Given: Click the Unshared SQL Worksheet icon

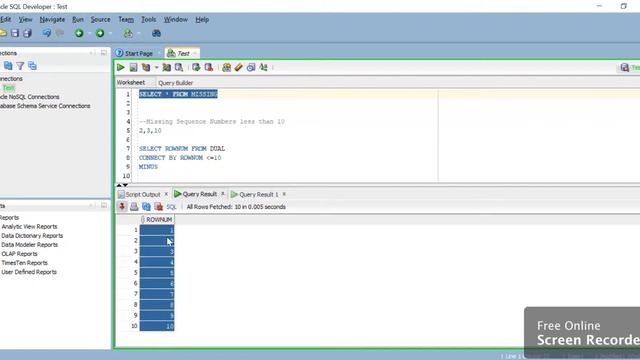Looking at the screenshot, I should click(x=227, y=67).
